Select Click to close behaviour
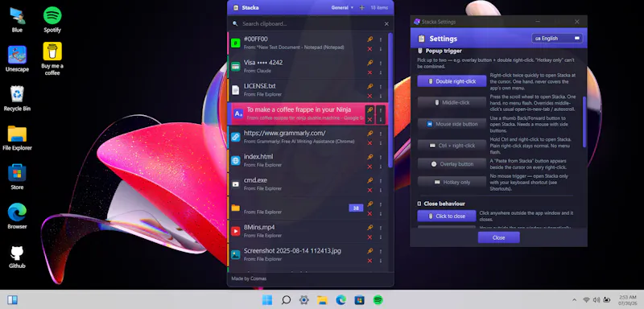The width and height of the screenshot is (644, 309). 447,216
